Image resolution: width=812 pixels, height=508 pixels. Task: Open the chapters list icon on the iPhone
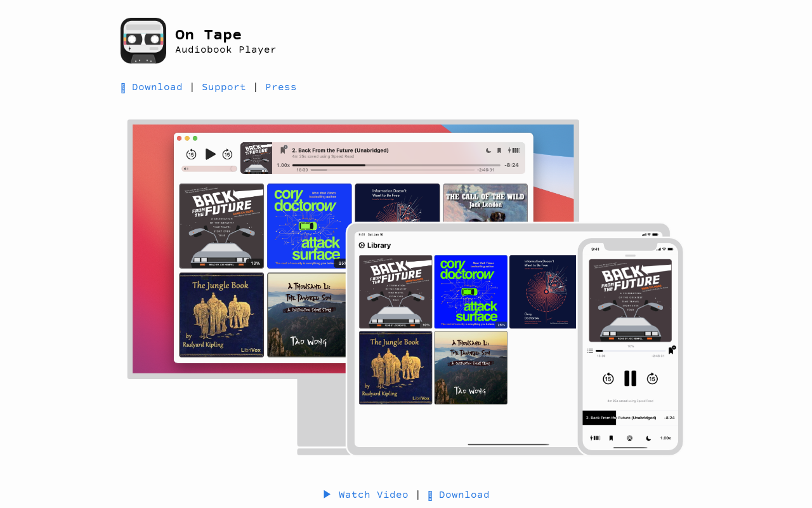pos(590,351)
